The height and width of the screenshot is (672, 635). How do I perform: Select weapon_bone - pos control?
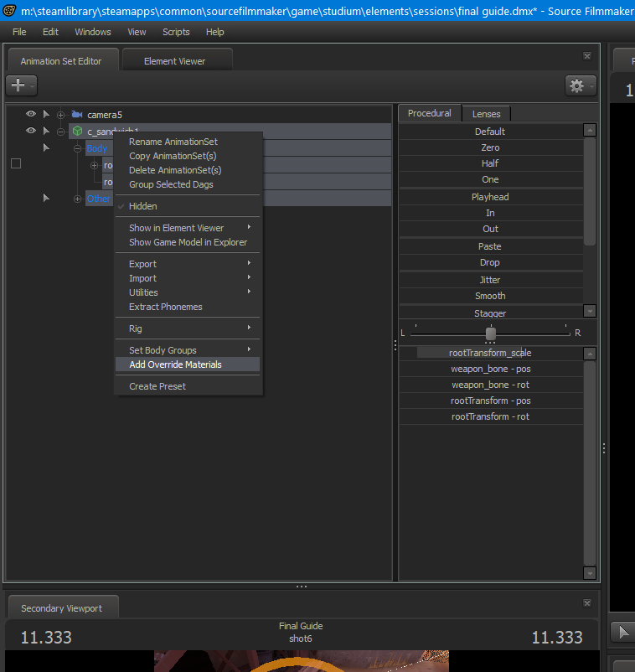tap(491, 369)
